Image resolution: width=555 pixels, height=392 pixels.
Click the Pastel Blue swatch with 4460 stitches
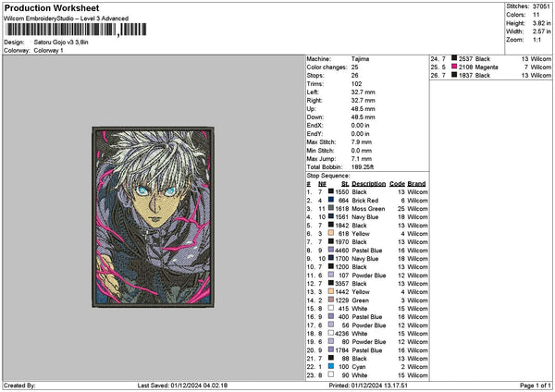tap(331, 250)
